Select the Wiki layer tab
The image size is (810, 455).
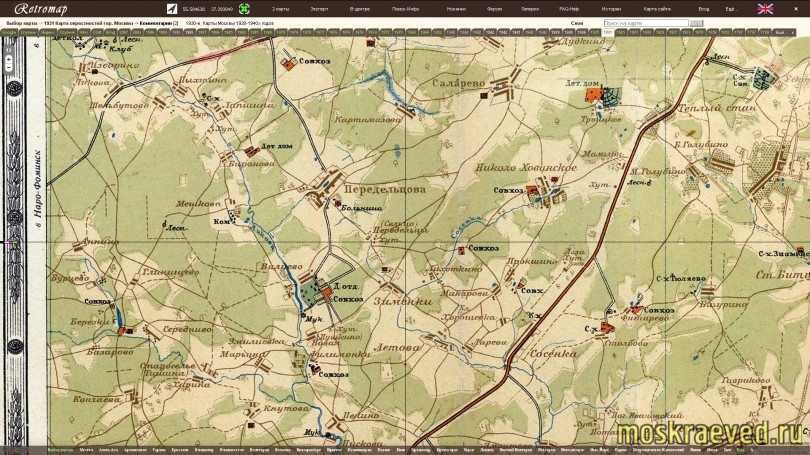click(x=84, y=32)
